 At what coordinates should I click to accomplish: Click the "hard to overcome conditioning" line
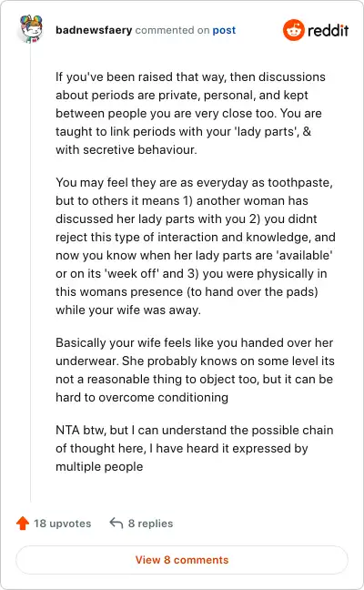point(142,397)
